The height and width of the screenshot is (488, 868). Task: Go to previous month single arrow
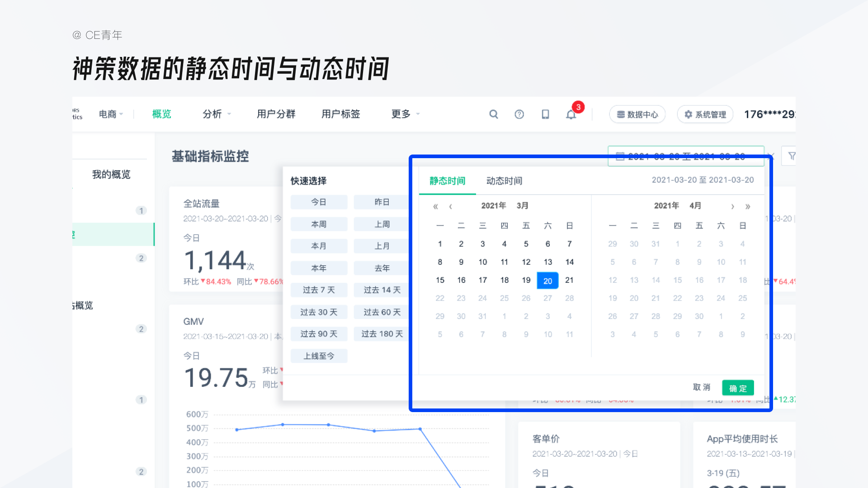pos(450,206)
